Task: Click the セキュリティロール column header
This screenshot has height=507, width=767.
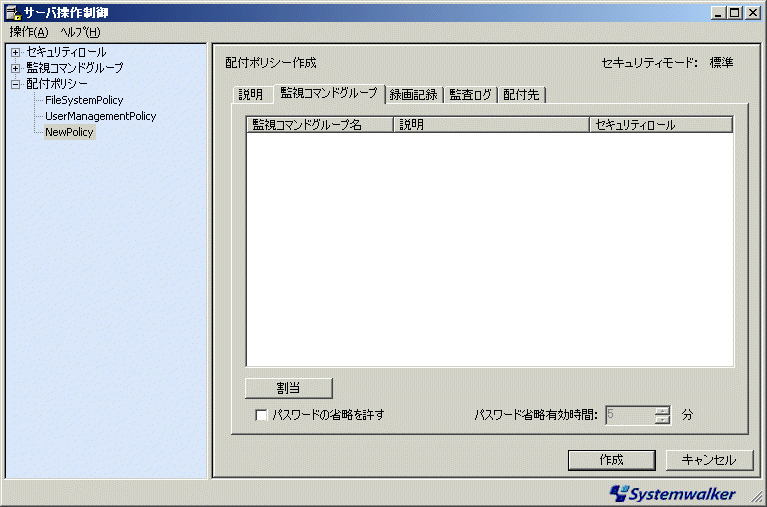Action: tap(661, 125)
